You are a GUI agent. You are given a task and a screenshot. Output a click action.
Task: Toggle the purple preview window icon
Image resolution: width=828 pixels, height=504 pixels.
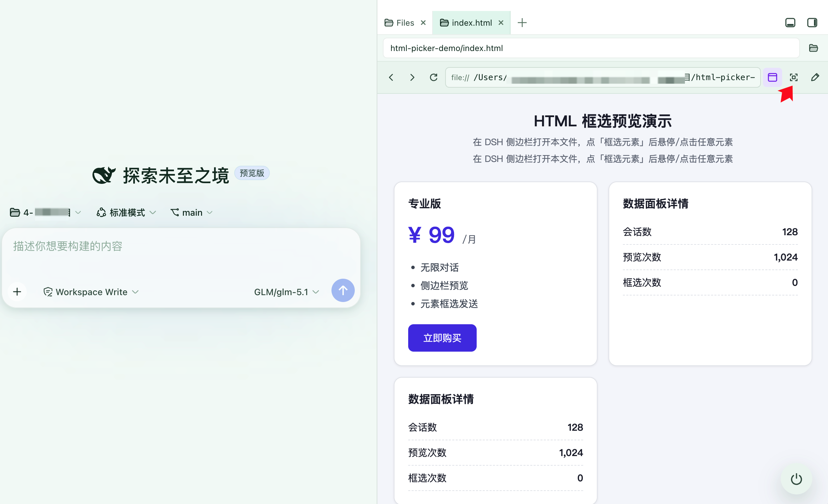(x=773, y=77)
